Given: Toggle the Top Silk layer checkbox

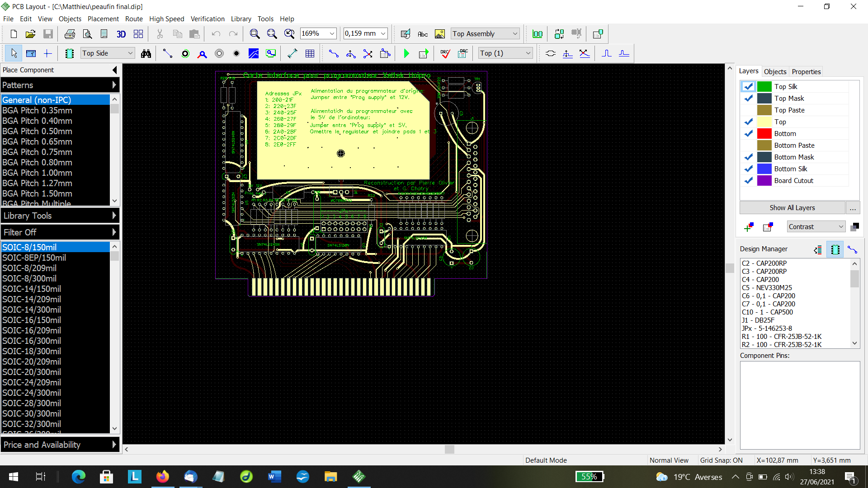Looking at the screenshot, I should (x=748, y=86).
